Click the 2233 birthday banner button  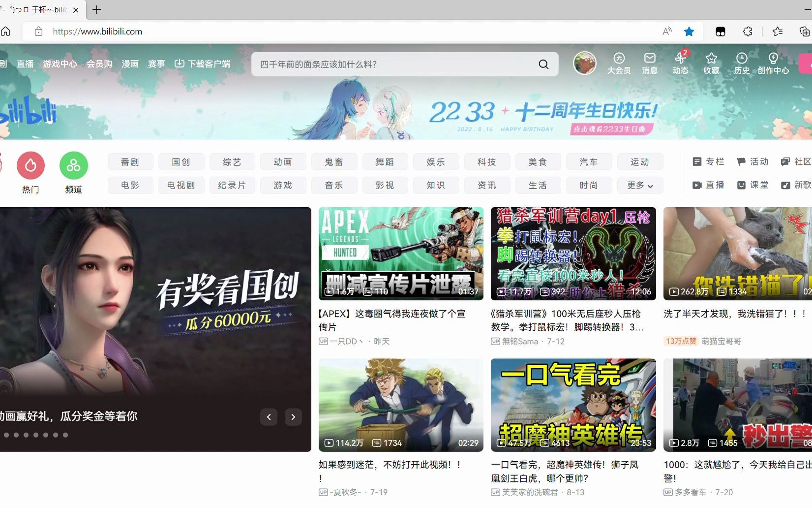coord(612,129)
